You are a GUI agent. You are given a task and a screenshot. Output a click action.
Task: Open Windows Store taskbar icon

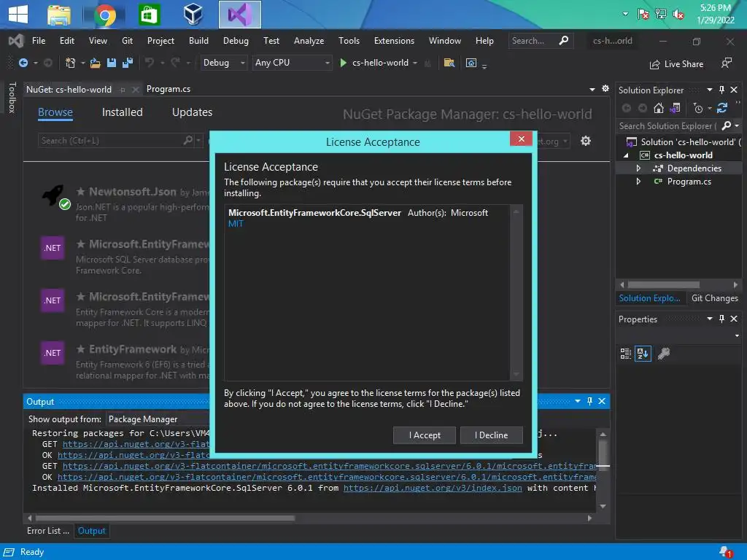[149, 15]
